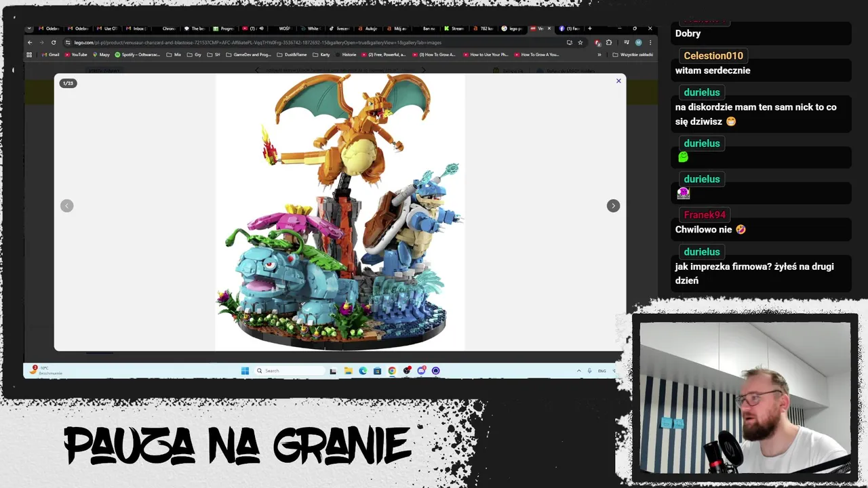Switch to the Facebook tab
This screenshot has height=488, width=868.
point(570,28)
